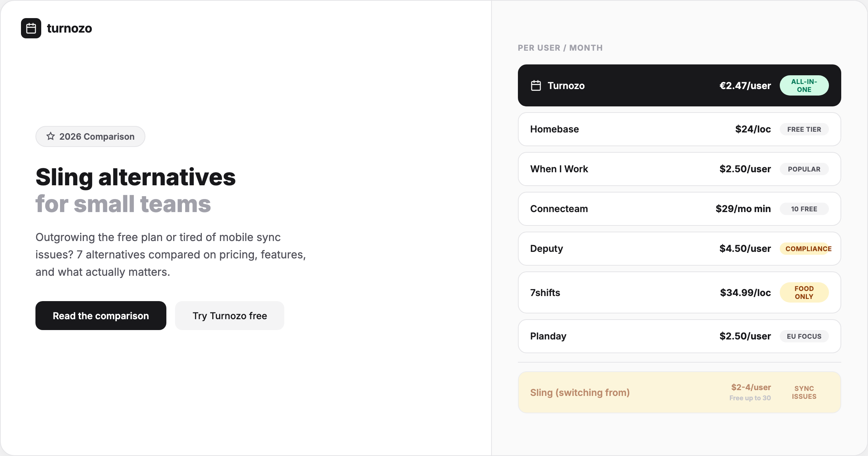Click the FOOD ONLY badge beside 7shifts

(804, 292)
